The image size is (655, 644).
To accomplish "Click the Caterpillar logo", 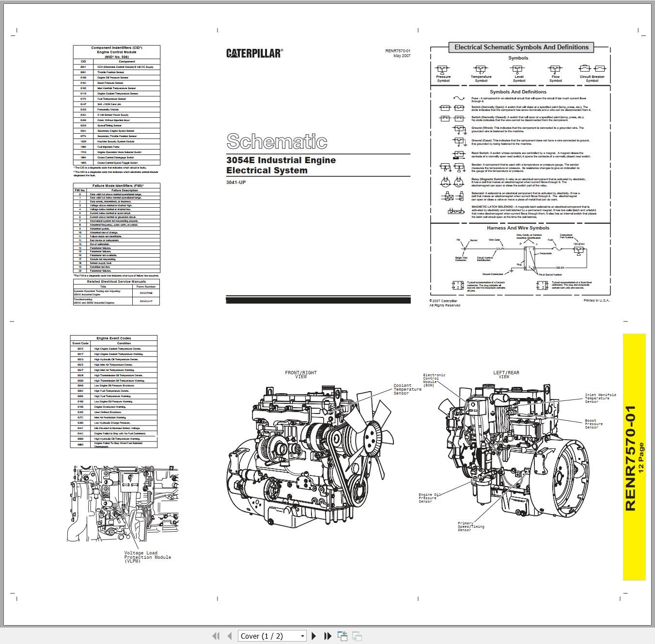I will [254, 53].
